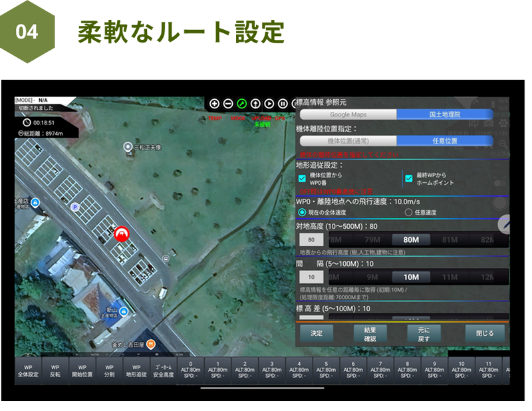Click the upload arrow icon
Screen dimensions: 532x411
click(x=255, y=104)
